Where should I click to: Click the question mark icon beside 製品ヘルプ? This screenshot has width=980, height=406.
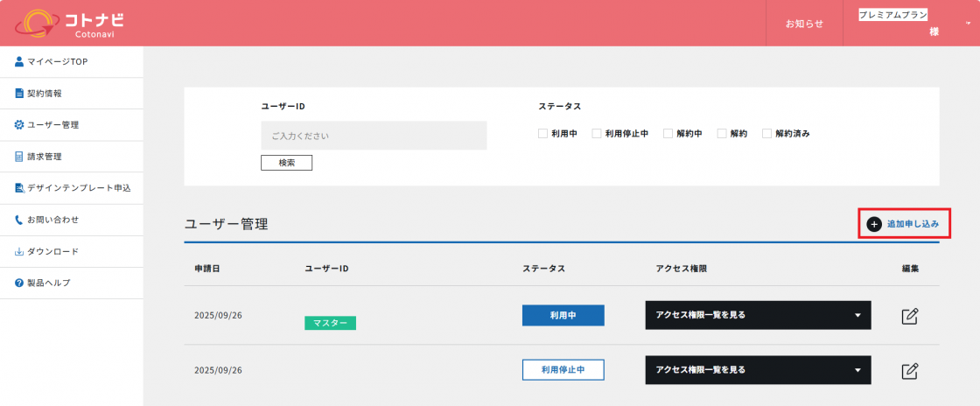pos(19,283)
